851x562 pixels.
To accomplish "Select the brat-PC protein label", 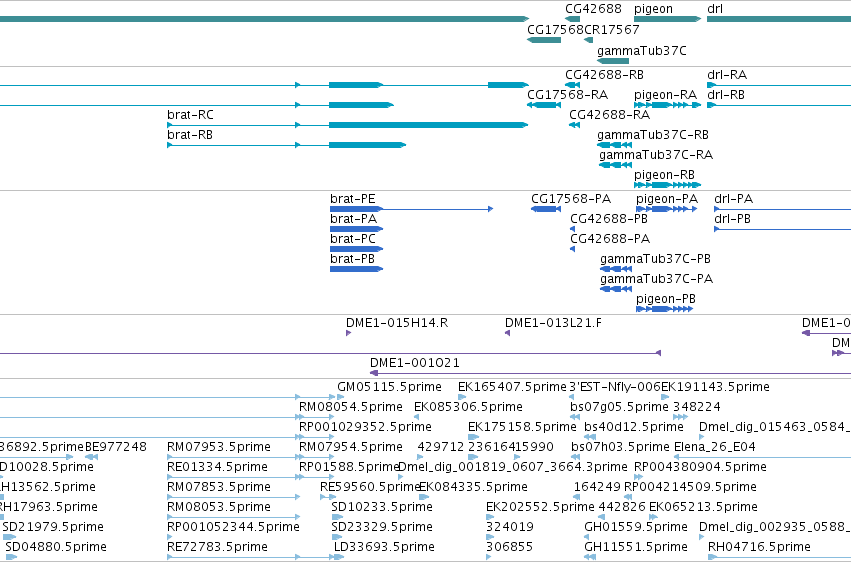I will pos(353,239).
